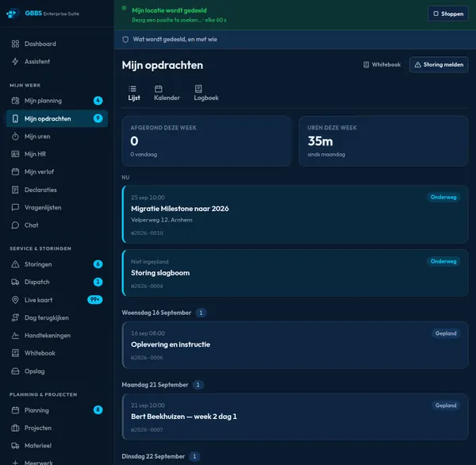
Task: Open Migratie Milestone naar 2026 assignment
Action: pos(295,214)
